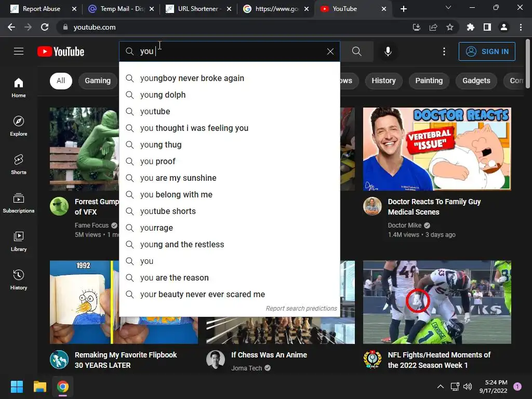This screenshot has width=532, height=399.
Task: Open the Windows Start menu
Action: [x=17, y=387]
